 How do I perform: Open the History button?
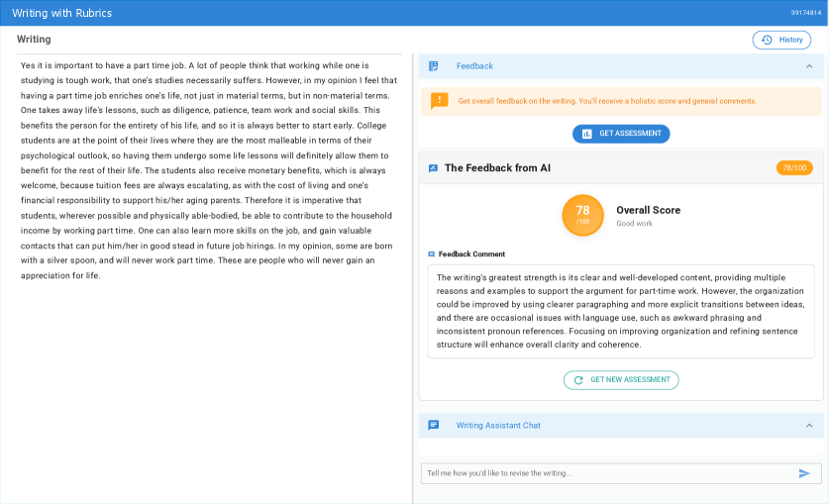pos(781,41)
